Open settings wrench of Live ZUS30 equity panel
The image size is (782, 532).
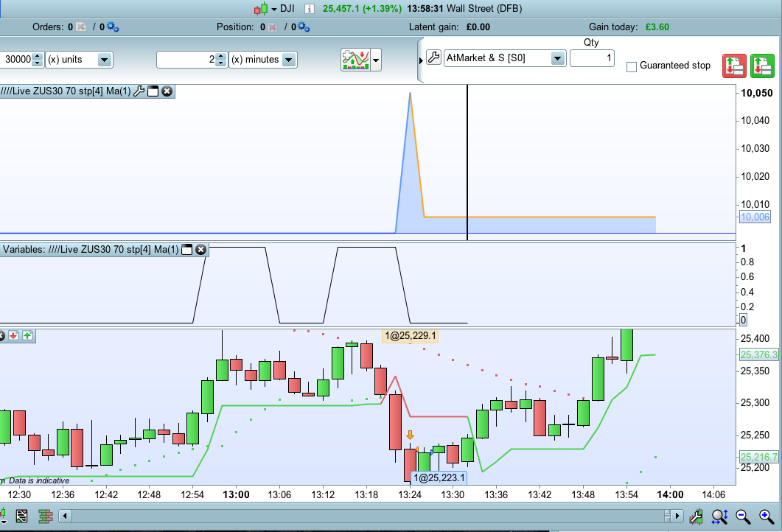(x=139, y=91)
